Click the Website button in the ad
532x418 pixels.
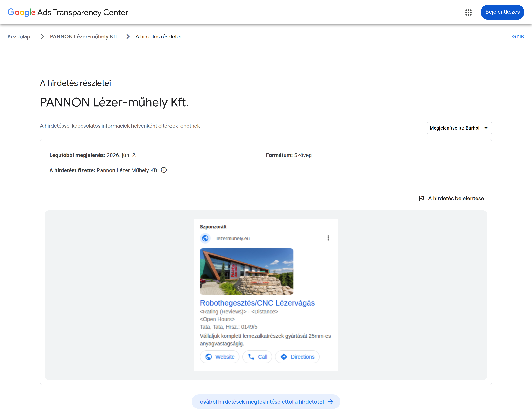pos(219,357)
